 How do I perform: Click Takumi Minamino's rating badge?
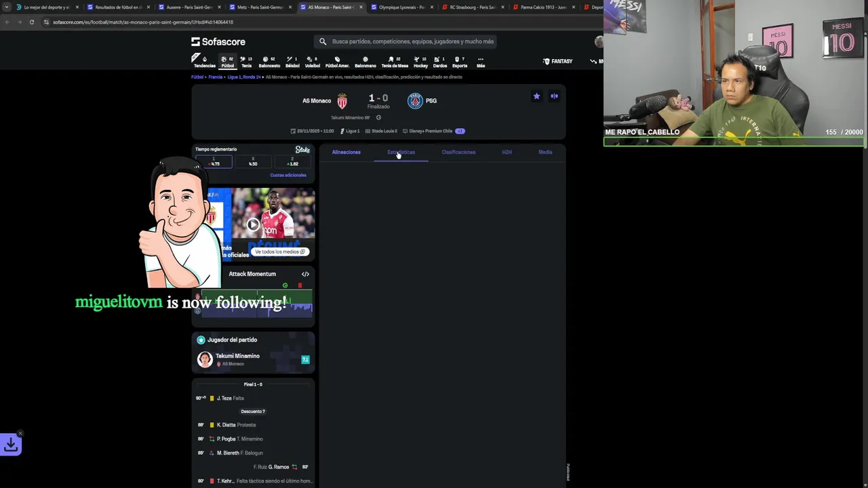pos(305,360)
